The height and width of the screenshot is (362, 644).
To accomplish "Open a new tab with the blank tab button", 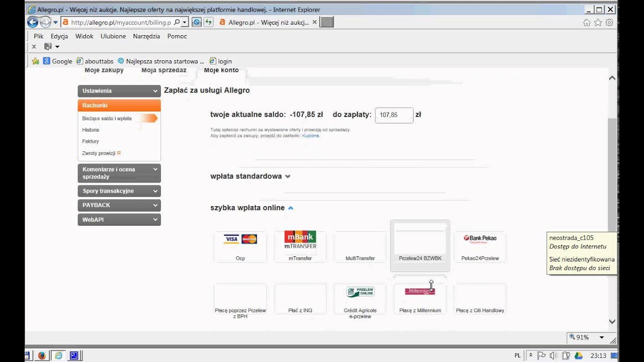I will 327,22.
